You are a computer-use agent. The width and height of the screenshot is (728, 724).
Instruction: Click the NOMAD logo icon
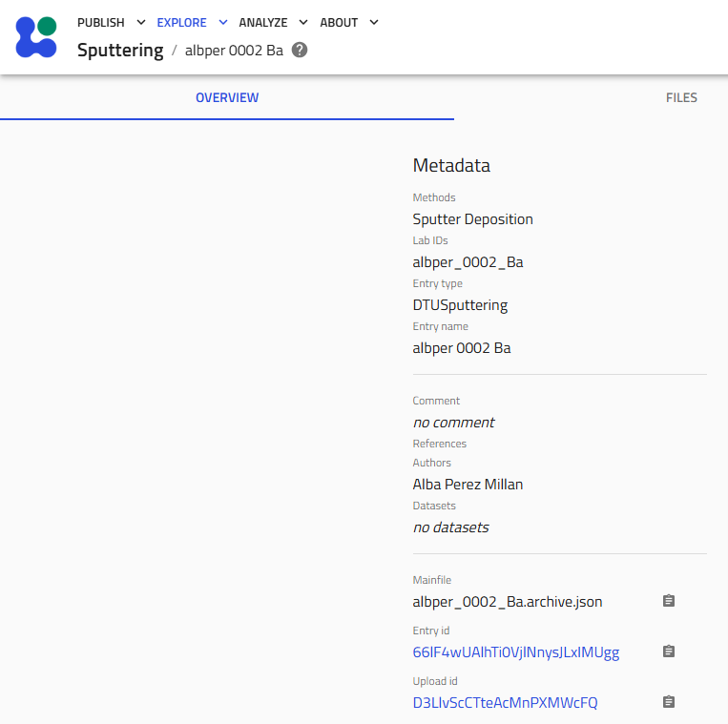point(36,37)
